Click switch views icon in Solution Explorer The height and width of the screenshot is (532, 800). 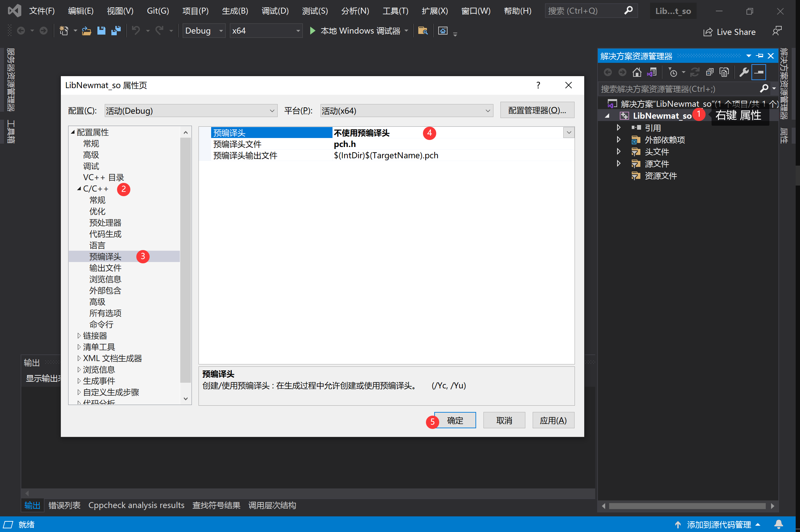click(x=652, y=72)
